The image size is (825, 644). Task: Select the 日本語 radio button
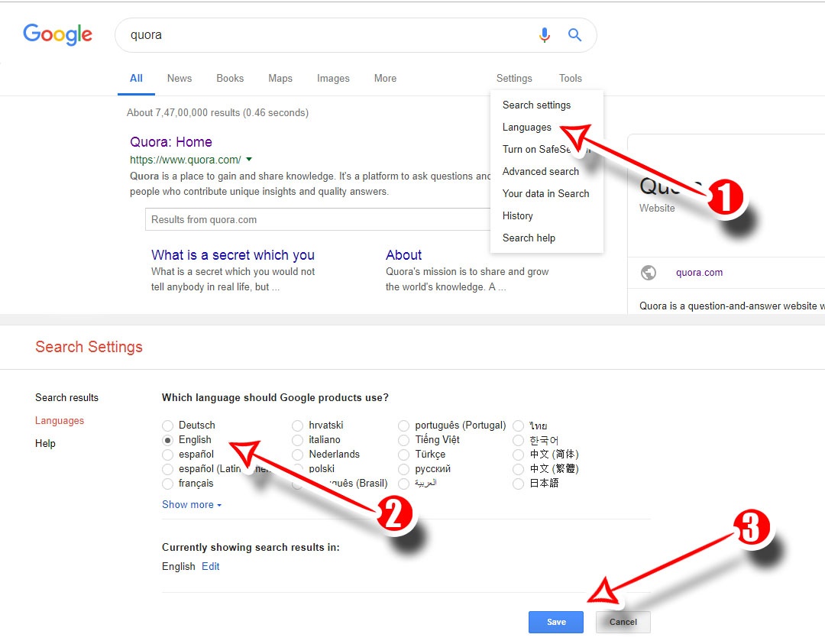(x=518, y=484)
